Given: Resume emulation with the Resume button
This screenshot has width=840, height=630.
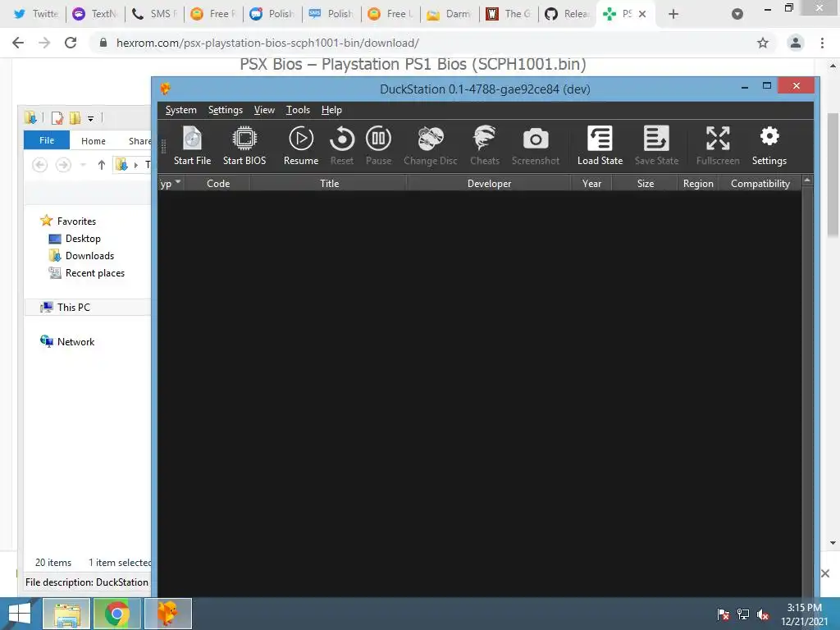Looking at the screenshot, I should 300,146.
